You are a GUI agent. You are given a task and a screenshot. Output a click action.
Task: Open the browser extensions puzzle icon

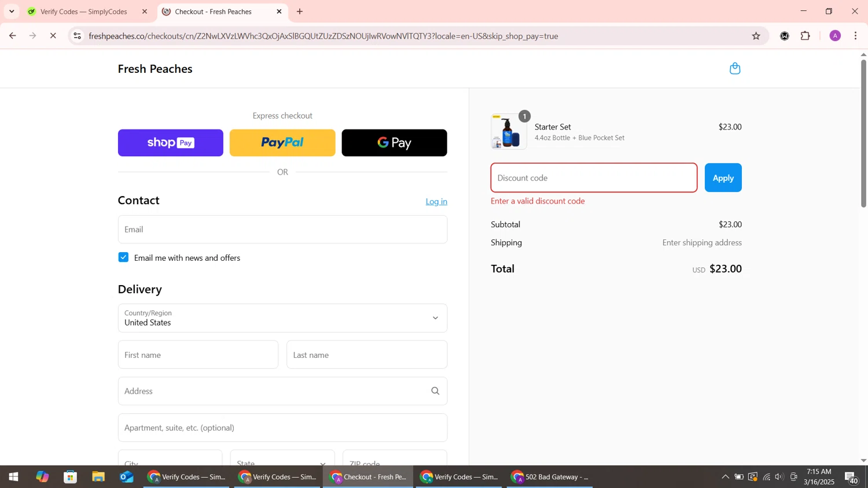click(806, 36)
